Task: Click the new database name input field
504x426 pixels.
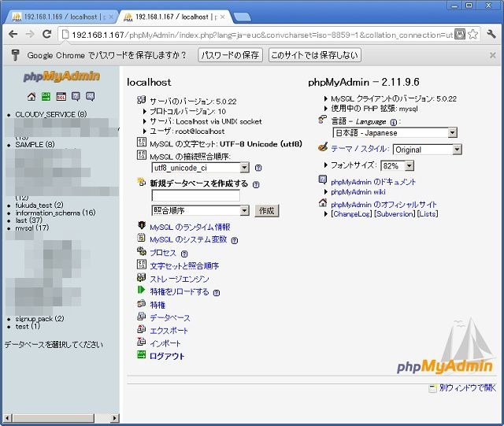Action: [196, 195]
